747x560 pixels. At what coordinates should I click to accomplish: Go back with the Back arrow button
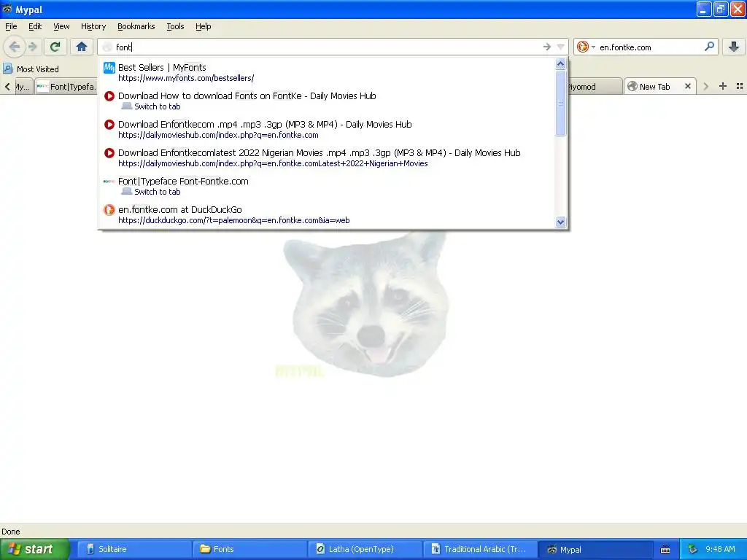coord(15,47)
